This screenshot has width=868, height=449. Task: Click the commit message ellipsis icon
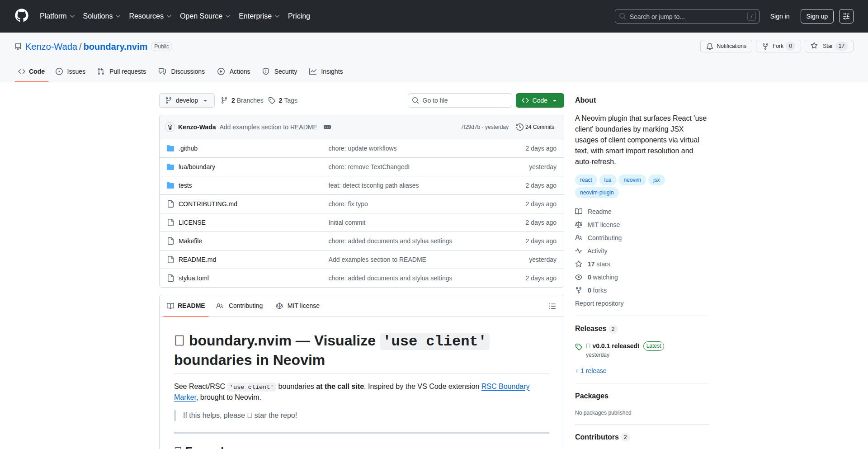[327, 127]
